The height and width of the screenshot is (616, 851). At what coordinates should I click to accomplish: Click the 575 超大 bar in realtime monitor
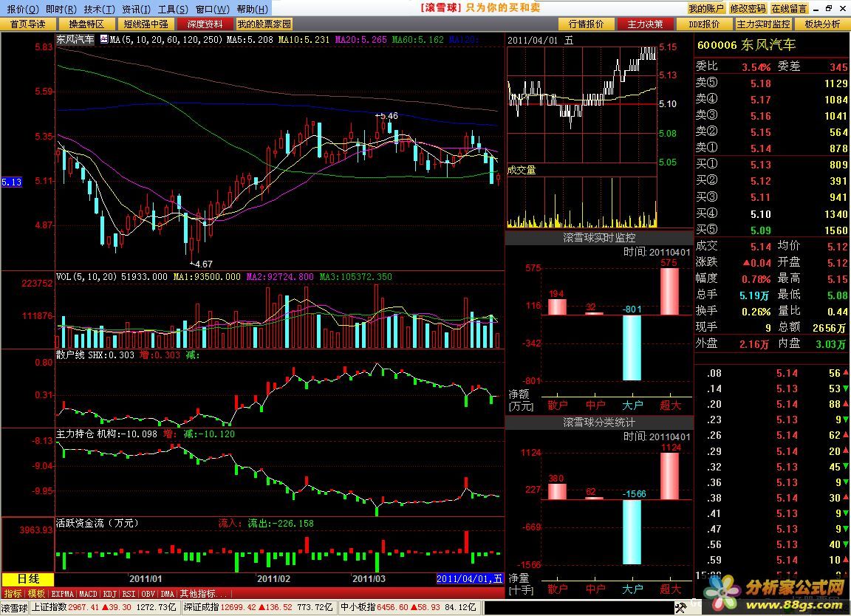(x=669, y=292)
